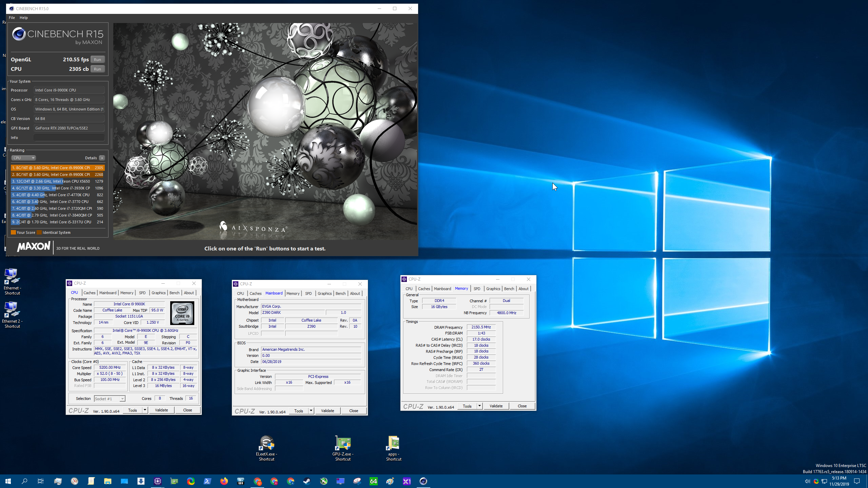Open Ethernet shortcut on the desktop

[12, 281]
